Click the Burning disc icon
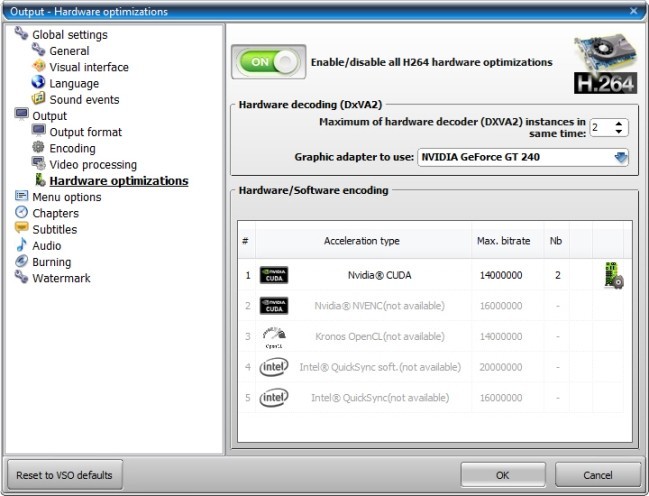The width and height of the screenshot is (649, 496). point(21,262)
